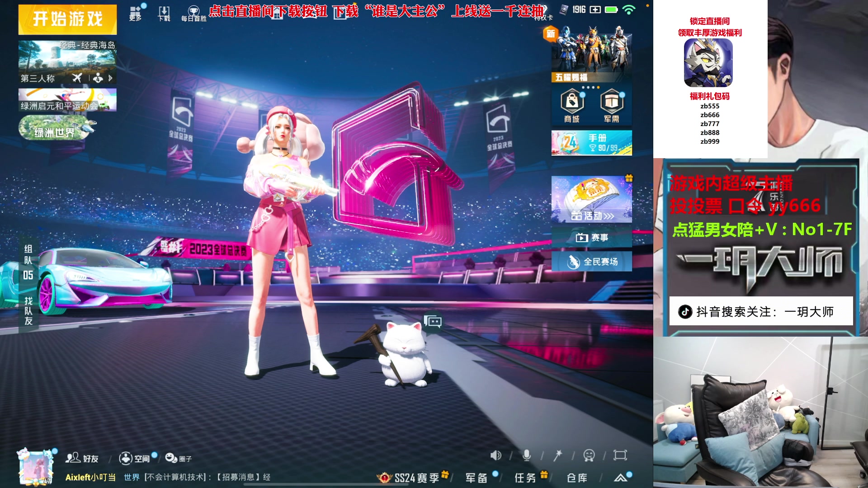This screenshot has height=488, width=868.
Task: Open the 找队友 find teammates tab
Action: [28, 311]
